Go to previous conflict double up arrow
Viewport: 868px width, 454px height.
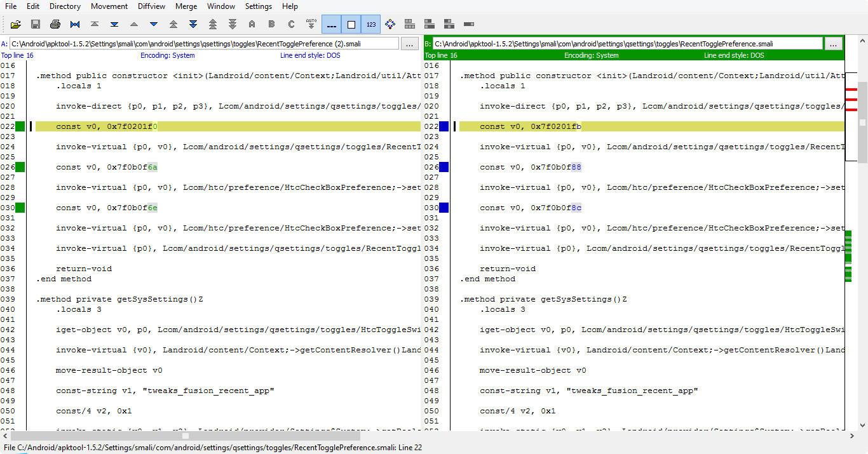tap(173, 24)
